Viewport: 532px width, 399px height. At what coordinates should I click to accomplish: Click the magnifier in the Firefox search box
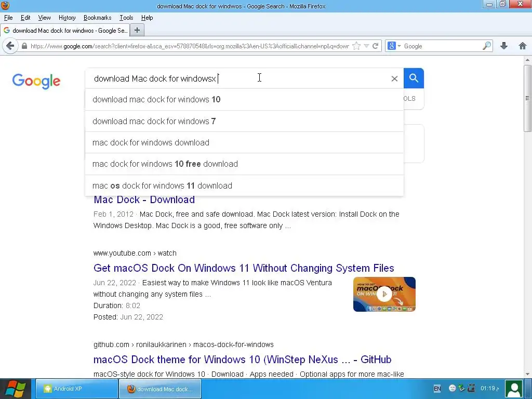(x=486, y=46)
